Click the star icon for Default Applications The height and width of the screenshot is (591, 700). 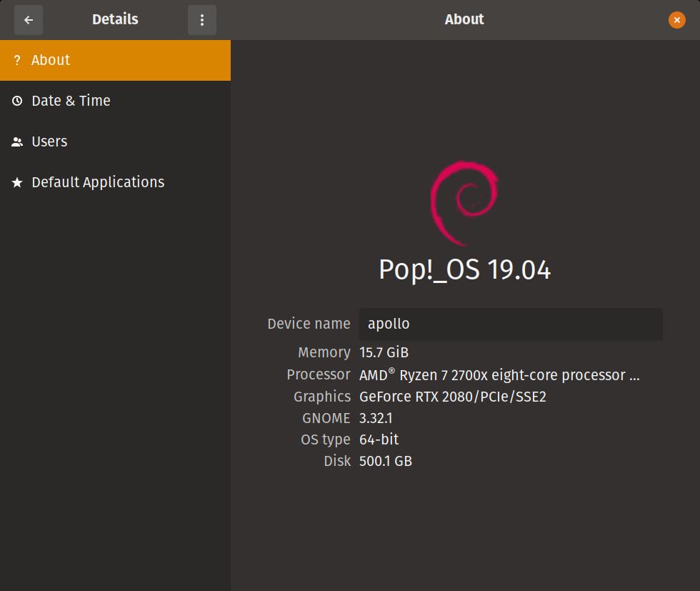click(x=17, y=182)
